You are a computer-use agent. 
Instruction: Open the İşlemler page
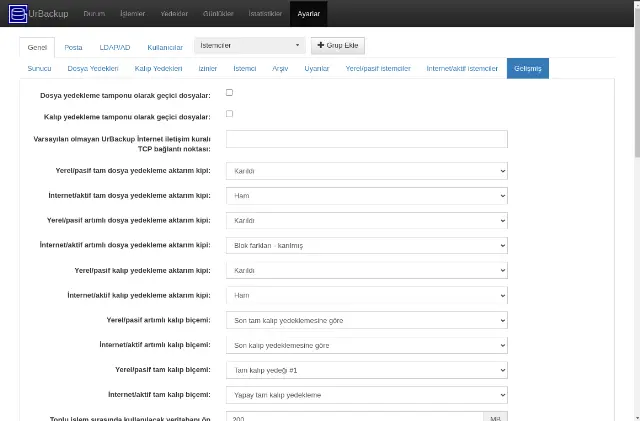point(133,13)
